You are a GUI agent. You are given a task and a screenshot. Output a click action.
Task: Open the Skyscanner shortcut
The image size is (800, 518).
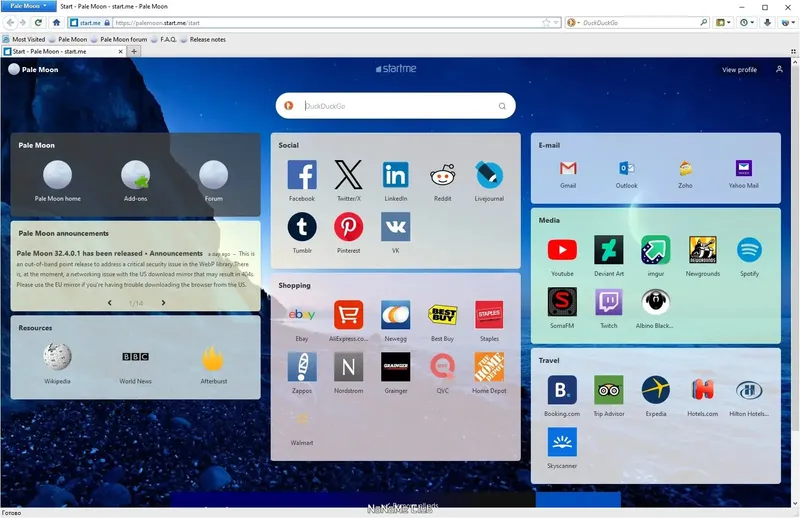(562, 442)
